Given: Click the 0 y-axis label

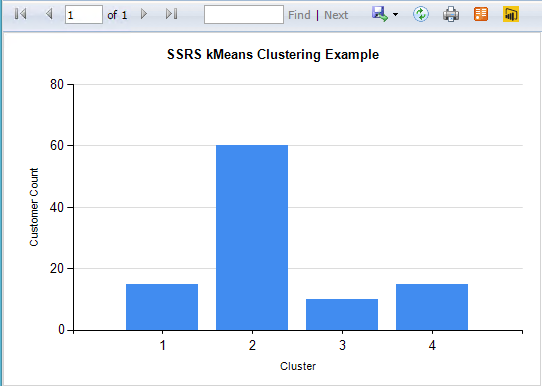Looking at the screenshot, I should [x=61, y=330].
